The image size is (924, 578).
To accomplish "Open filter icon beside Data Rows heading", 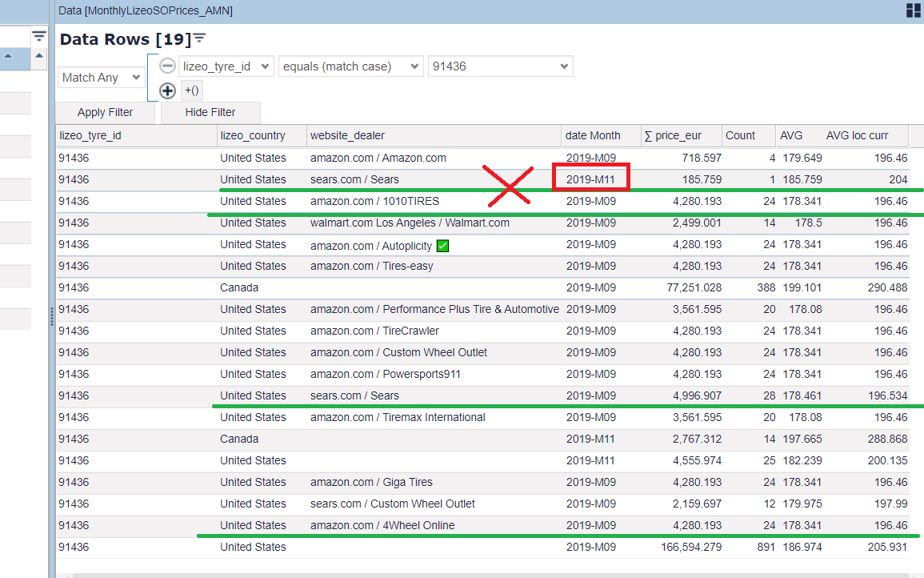I will click(199, 38).
